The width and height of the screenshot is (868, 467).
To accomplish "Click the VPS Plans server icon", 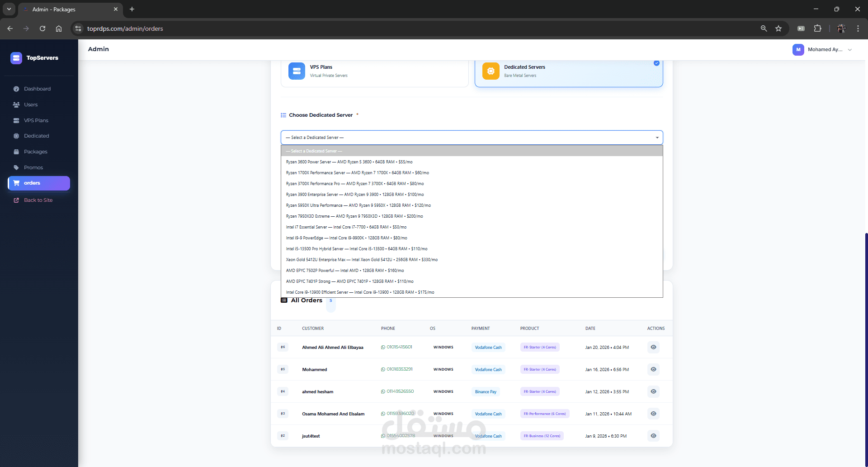I will pyautogui.click(x=297, y=71).
